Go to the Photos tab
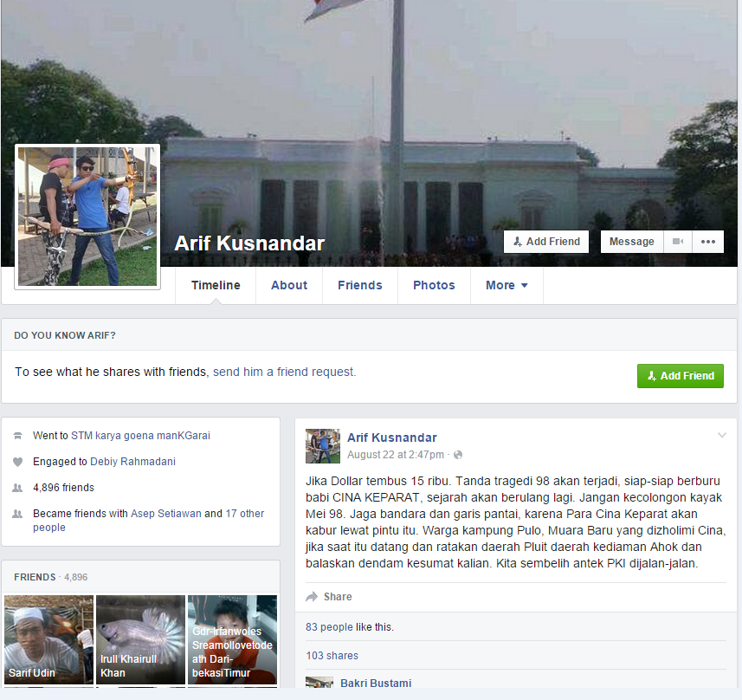The width and height of the screenshot is (742, 700). [434, 285]
